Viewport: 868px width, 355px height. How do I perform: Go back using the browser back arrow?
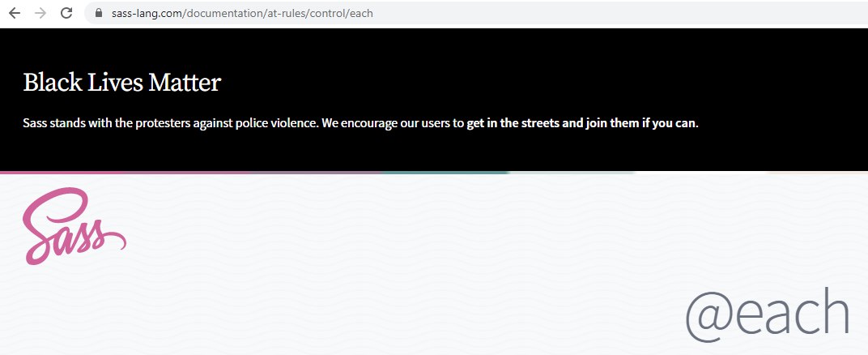(x=15, y=13)
